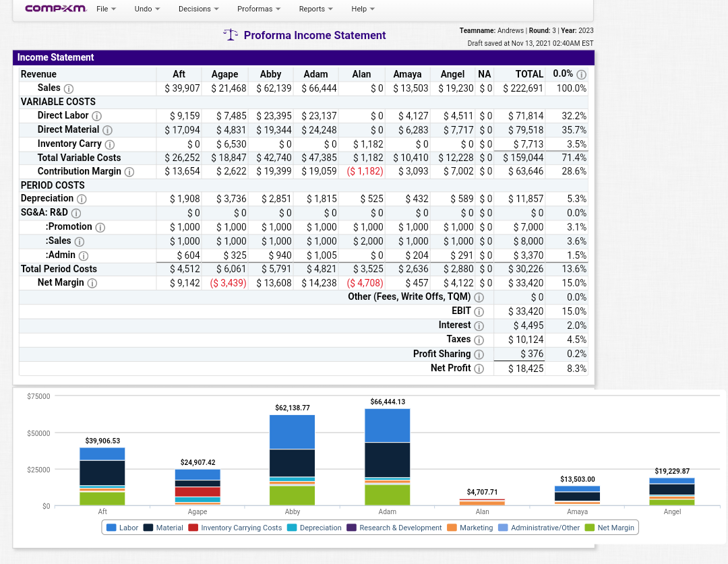728x564 pixels.
Task: Click the Adam stacked bar in chart
Action: (387, 457)
